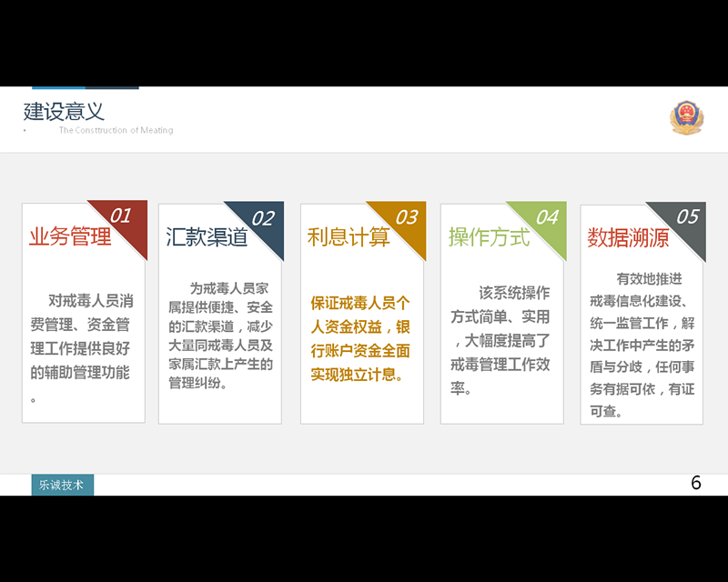Select the subtitle The Consttruction of Meating
This screenshot has width=728, height=582.
116,131
